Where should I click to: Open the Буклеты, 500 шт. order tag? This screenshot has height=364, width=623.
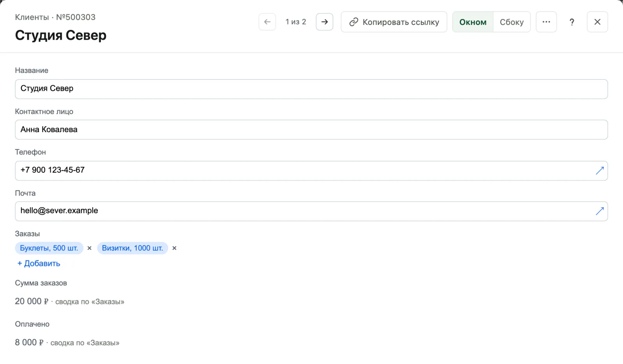click(49, 248)
